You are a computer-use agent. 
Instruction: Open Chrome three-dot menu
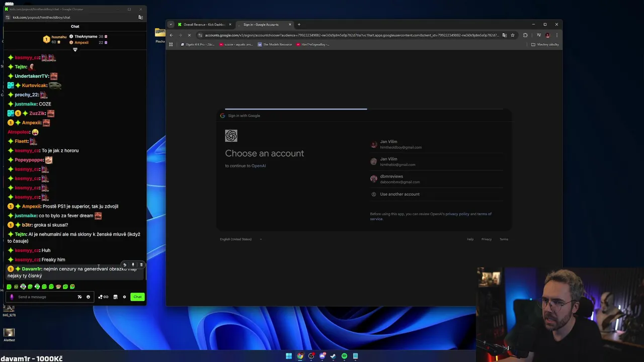tap(556, 35)
